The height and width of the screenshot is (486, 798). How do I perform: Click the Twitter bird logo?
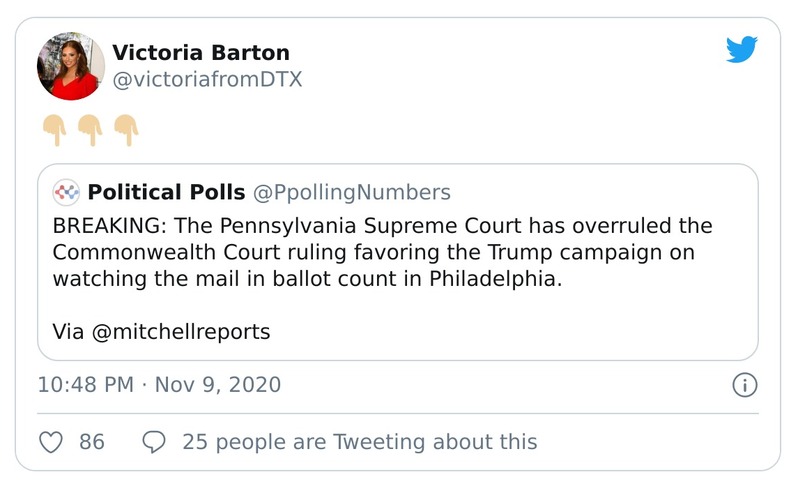(741, 49)
